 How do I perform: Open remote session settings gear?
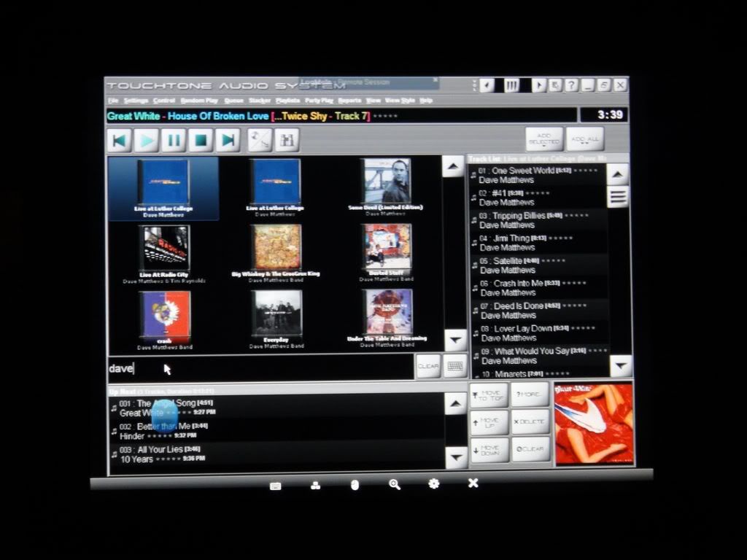click(x=433, y=484)
